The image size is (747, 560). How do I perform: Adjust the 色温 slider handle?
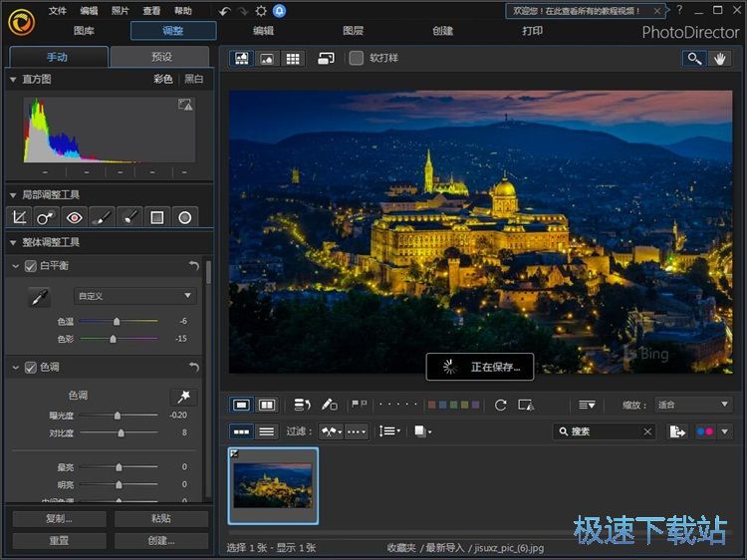pyautogui.click(x=117, y=322)
